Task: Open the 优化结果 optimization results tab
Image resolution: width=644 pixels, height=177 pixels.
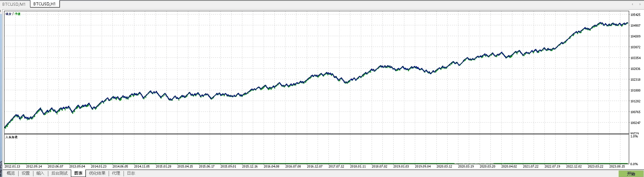Action: 97,173
